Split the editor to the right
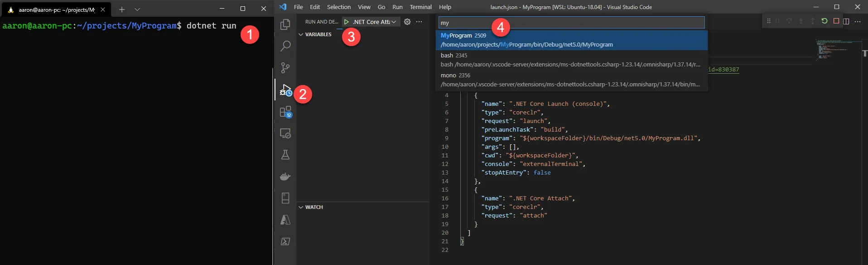The width and height of the screenshot is (868, 265). (x=846, y=21)
